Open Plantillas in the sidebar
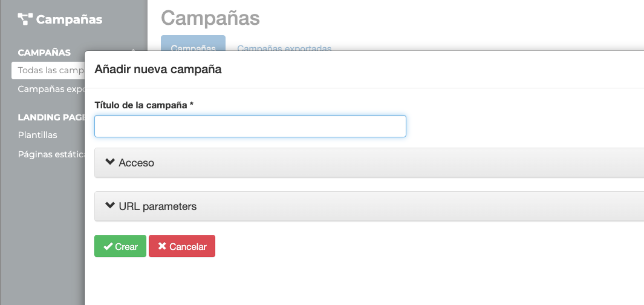 37,135
